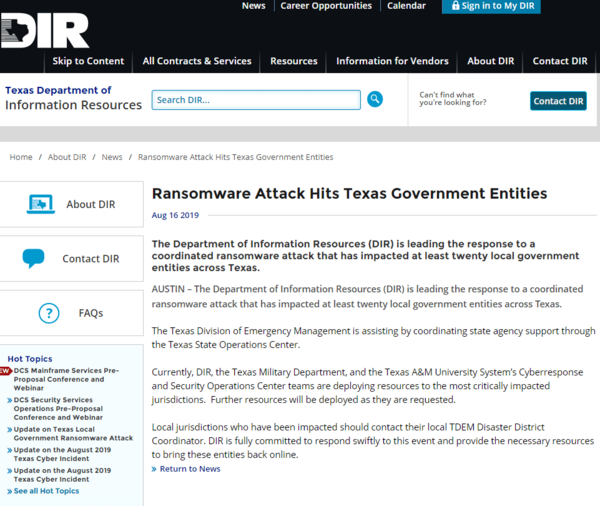
Task: Select Skip to Content link
Action: 88,61
